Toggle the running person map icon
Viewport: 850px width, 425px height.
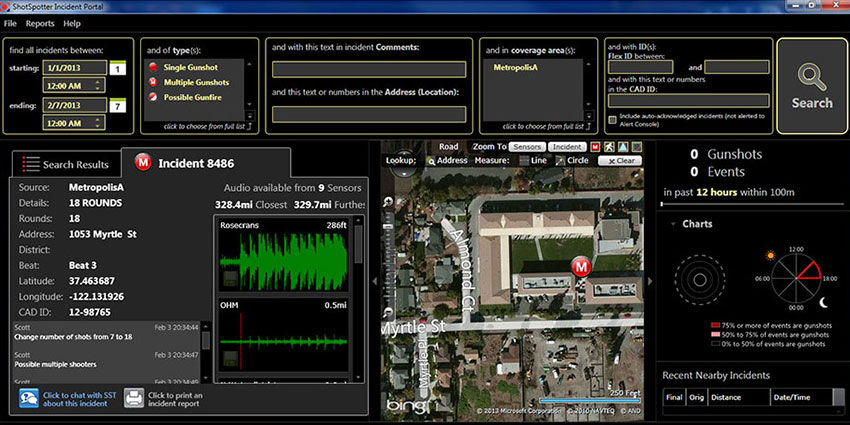[x=609, y=147]
